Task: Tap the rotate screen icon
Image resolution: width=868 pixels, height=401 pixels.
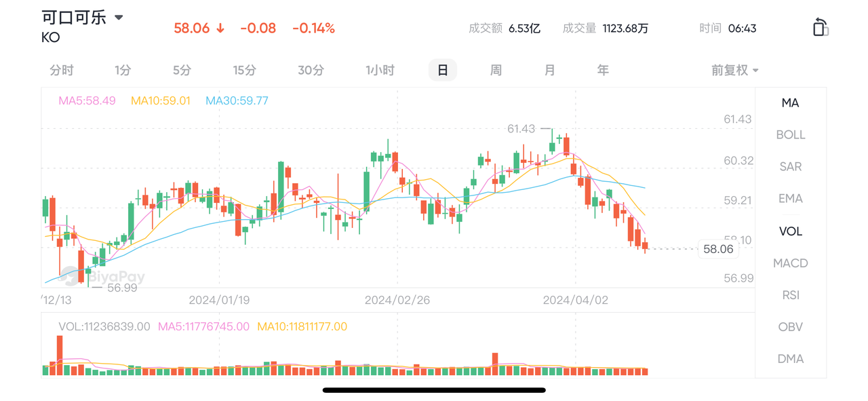Action: click(x=821, y=28)
